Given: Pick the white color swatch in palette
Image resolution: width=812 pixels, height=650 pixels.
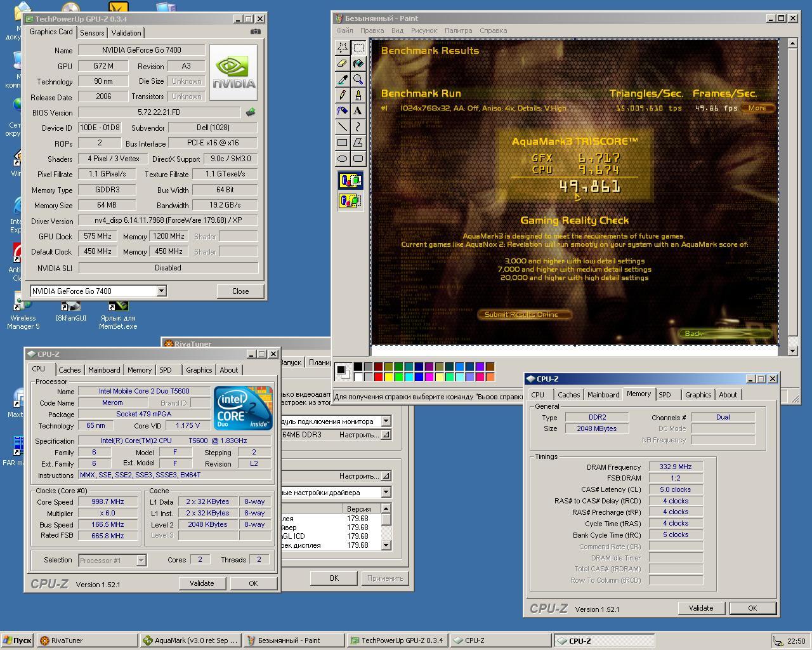Looking at the screenshot, I should pos(358,377).
